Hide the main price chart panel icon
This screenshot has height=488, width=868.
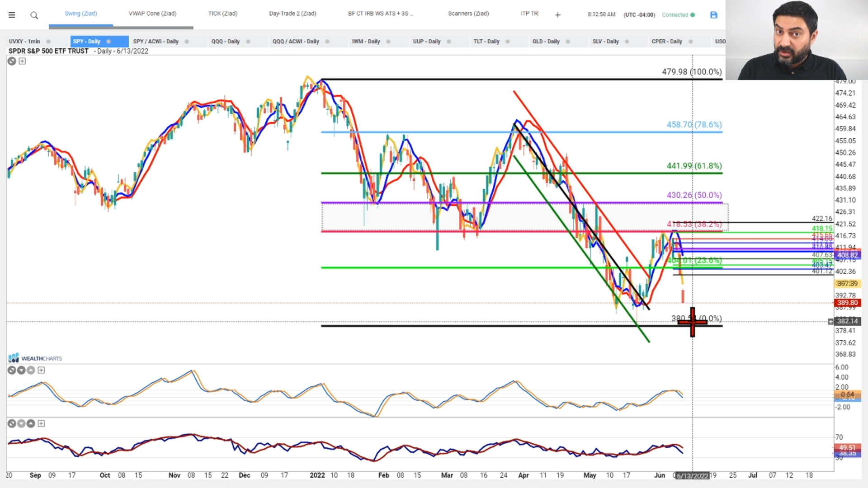point(12,61)
